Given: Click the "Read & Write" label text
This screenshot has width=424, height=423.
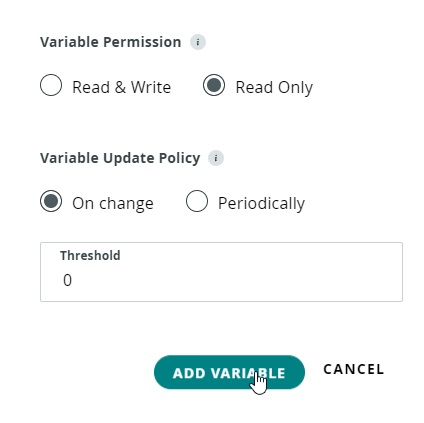Looking at the screenshot, I should click(x=122, y=87).
